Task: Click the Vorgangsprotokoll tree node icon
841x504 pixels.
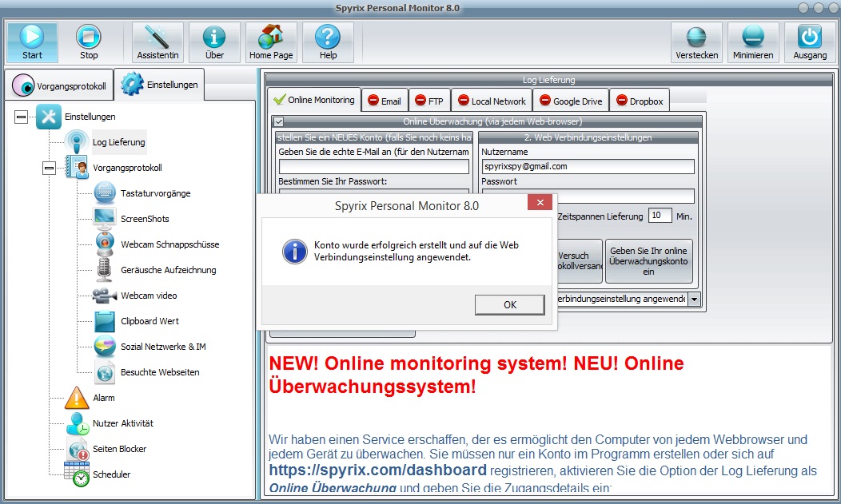Action: coord(77,167)
